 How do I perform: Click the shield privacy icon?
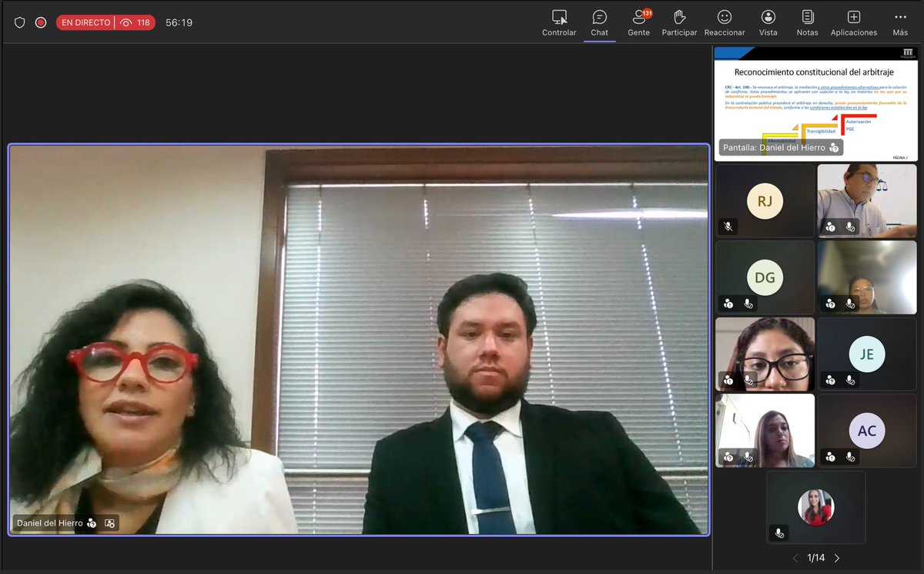[x=20, y=22]
